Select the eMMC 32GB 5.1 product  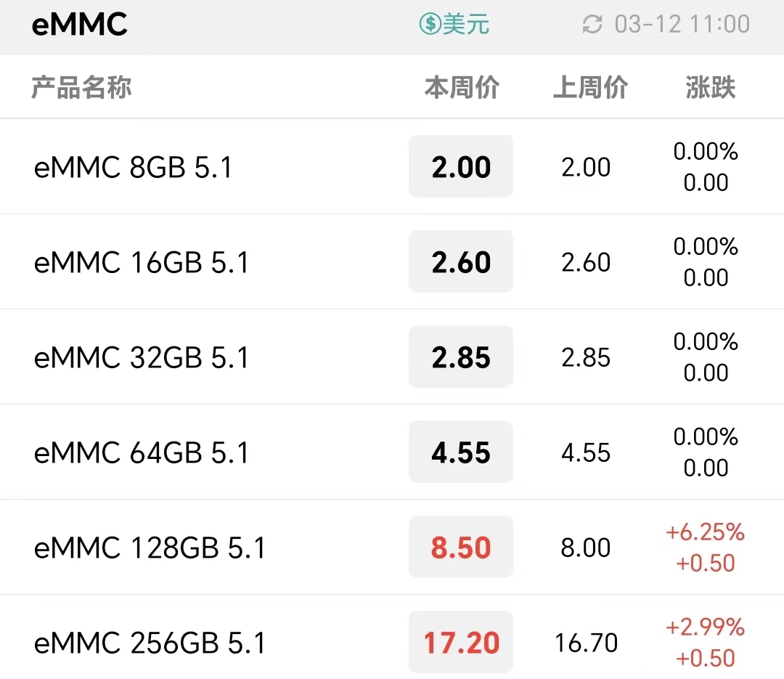(392, 357)
